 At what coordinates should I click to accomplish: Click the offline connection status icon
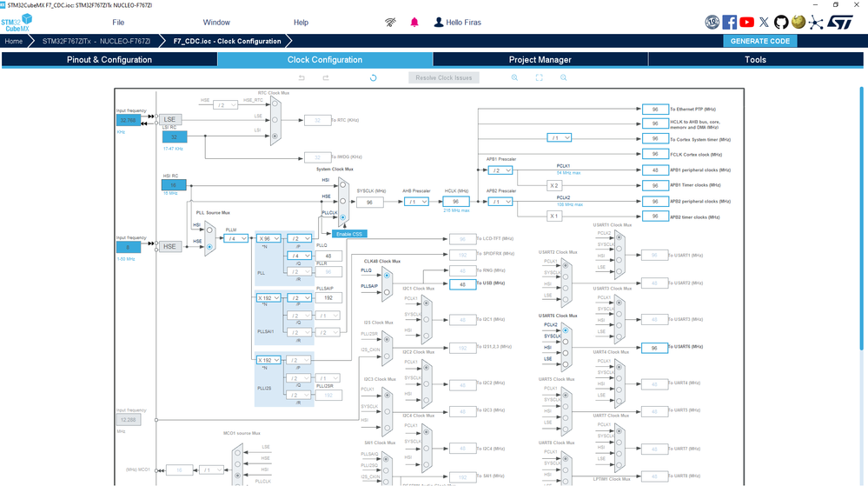pyautogui.click(x=390, y=22)
